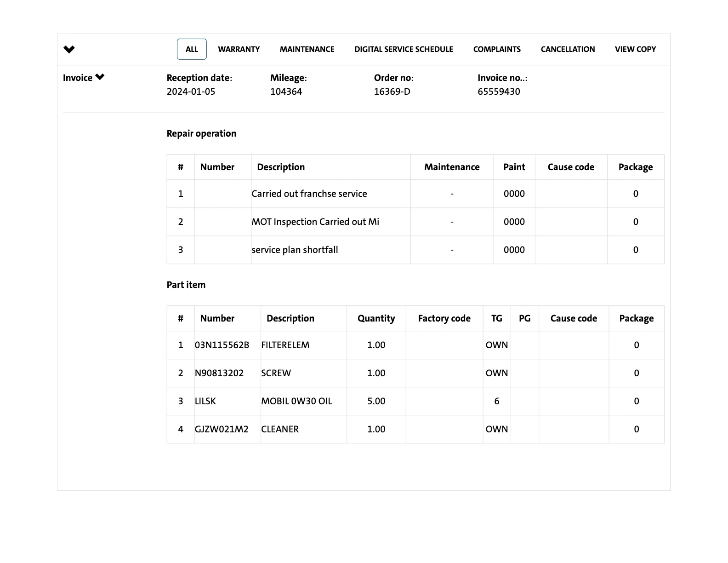The height and width of the screenshot is (563, 728).
Task: Select the MOBIL 0W30 OIL row
Action: click(x=296, y=401)
